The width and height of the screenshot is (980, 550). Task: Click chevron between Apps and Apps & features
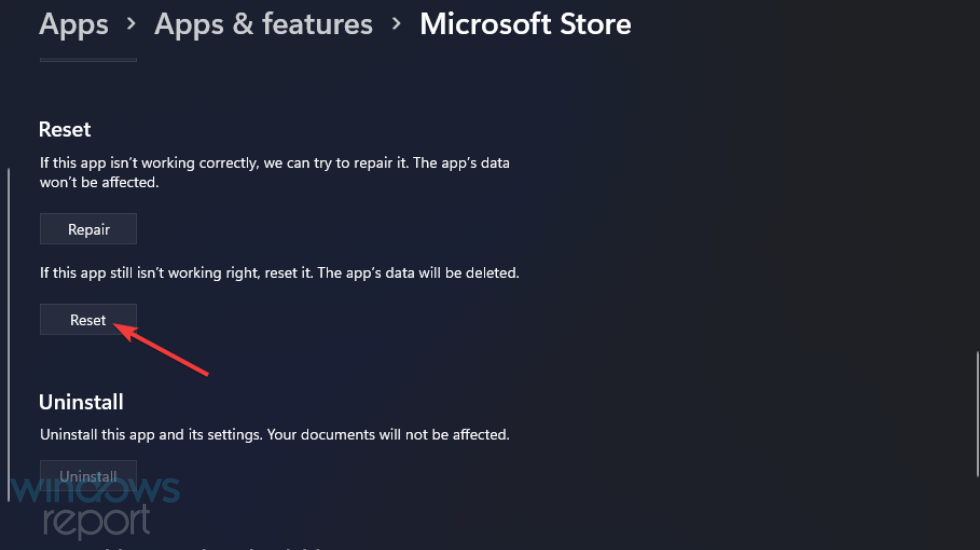point(131,24)
